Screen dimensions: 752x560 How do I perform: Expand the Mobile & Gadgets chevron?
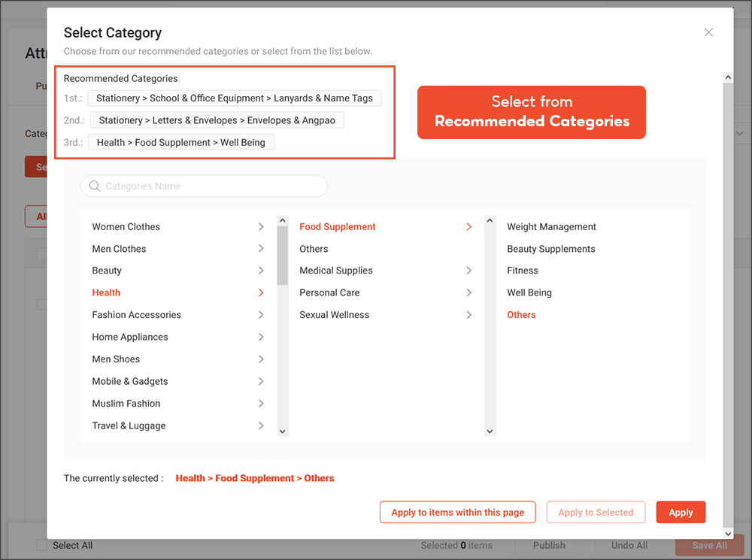[261, 381]
